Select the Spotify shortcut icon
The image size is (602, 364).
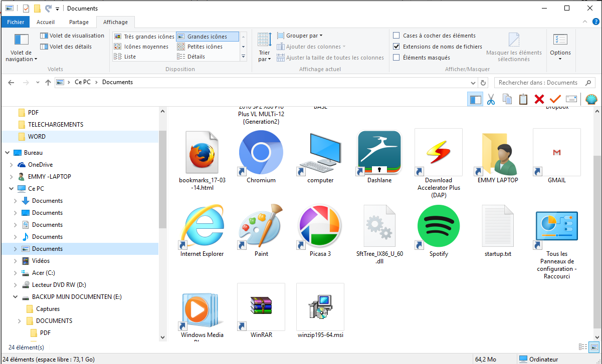439,226
